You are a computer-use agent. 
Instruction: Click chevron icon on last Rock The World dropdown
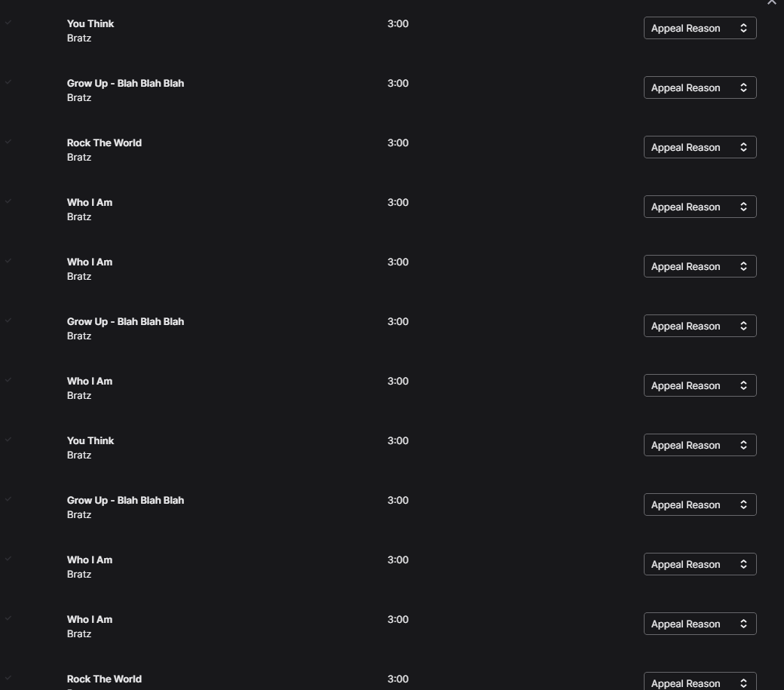pyautogui.click(x=743, y=683)
